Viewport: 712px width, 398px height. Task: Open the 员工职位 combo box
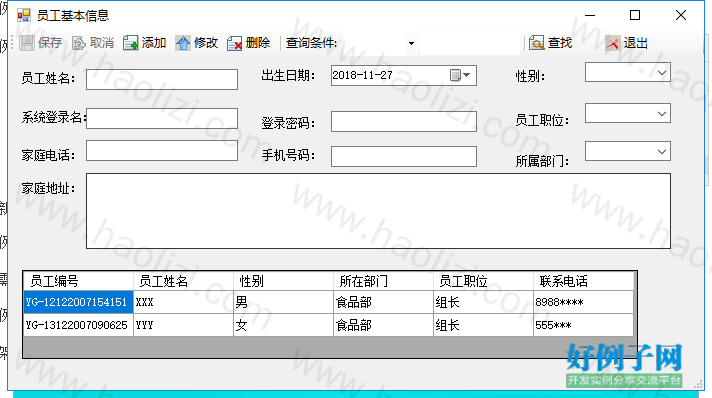(x=628, y=114)
